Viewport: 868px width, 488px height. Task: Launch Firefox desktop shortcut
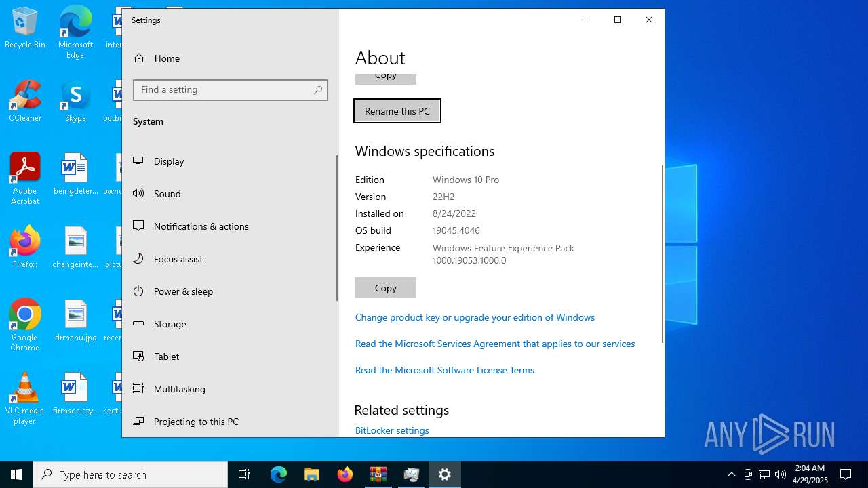click(x=25, y=248)
